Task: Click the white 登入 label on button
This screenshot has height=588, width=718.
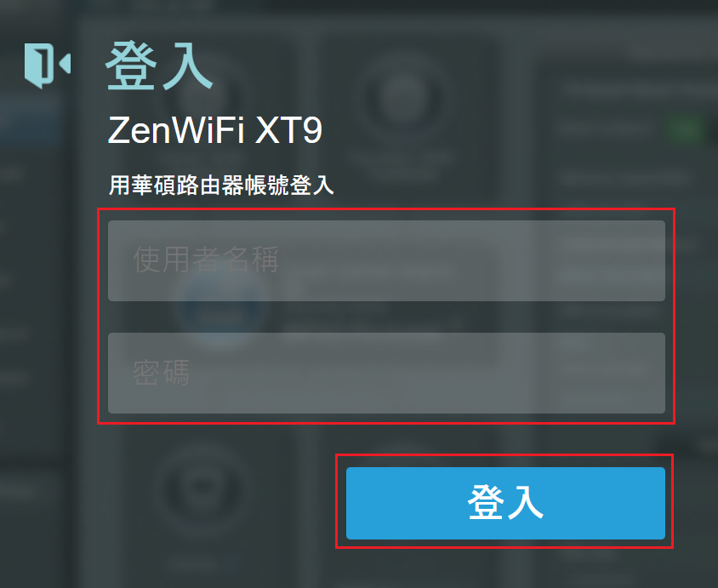Action: click(x=505, y=502)
